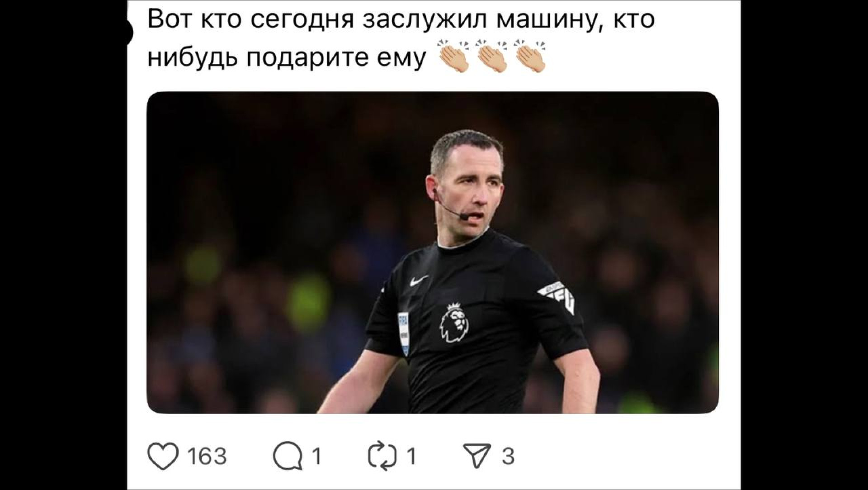Click the middle clapping hands emoji
Screen dimensions: 868x490
[493, 57]
